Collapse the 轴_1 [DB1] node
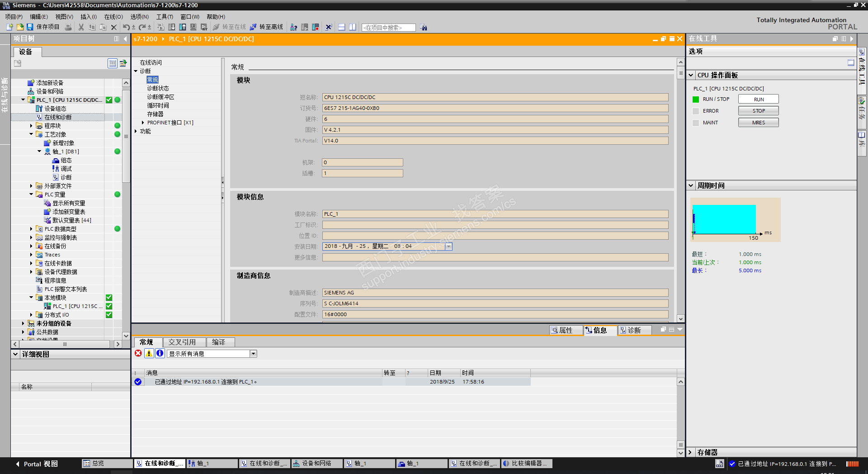The height and width of the screenshot is (474, 868). coord(39,152)
